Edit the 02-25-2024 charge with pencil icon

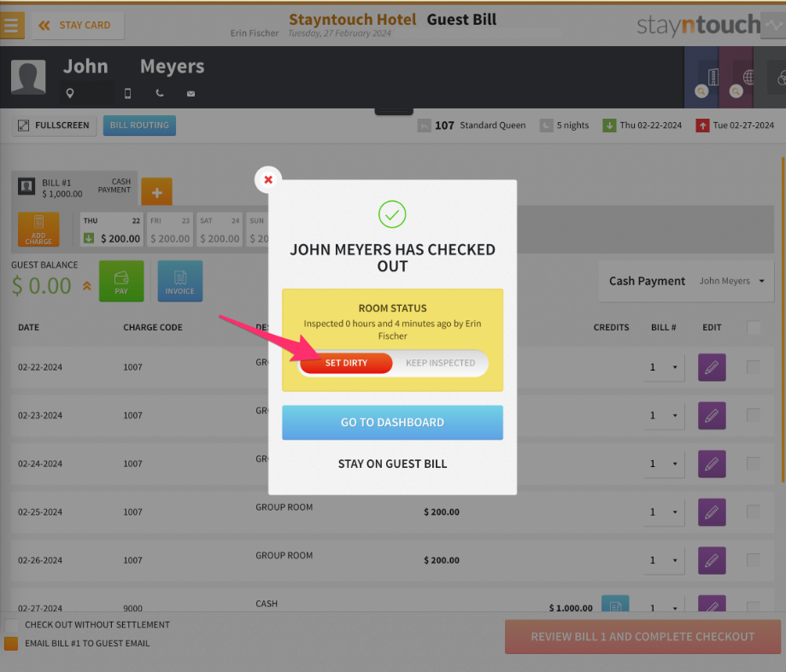712,512
